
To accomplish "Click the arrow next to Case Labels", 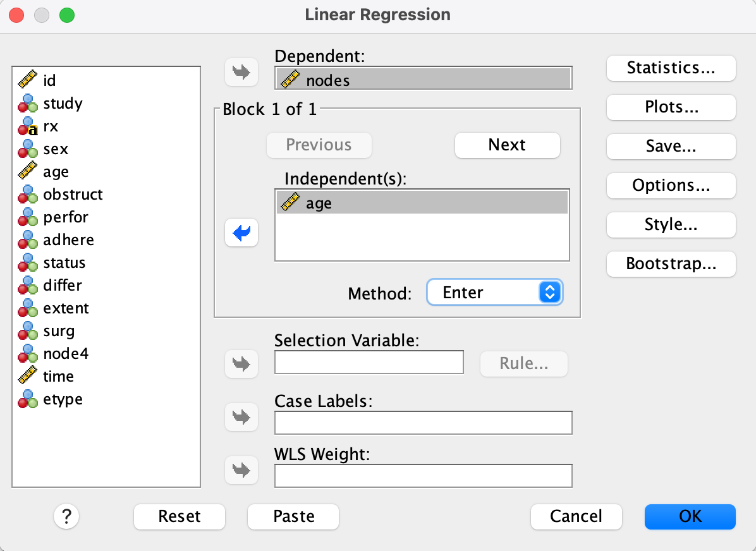I will click(241, 416).
